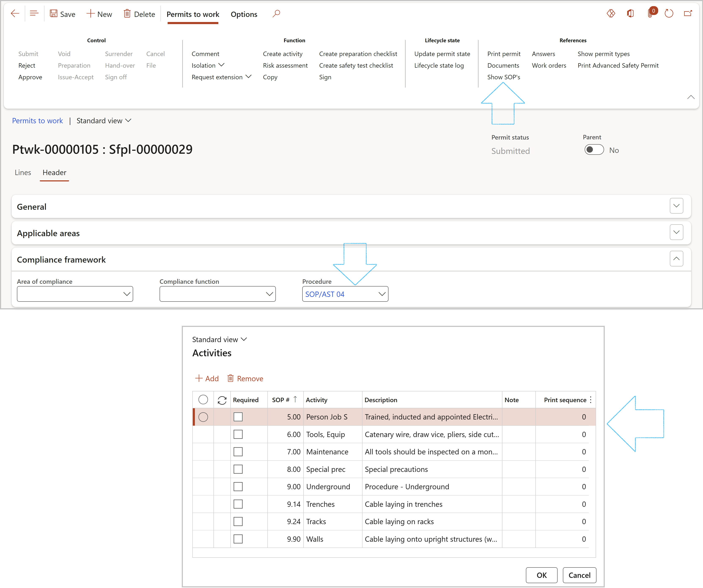Click Risk assessment

coord(285,66)
